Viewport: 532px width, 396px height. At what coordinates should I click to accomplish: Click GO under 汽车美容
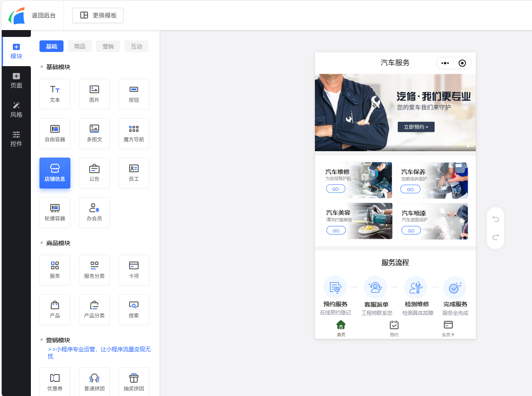(x=336, y=231)
